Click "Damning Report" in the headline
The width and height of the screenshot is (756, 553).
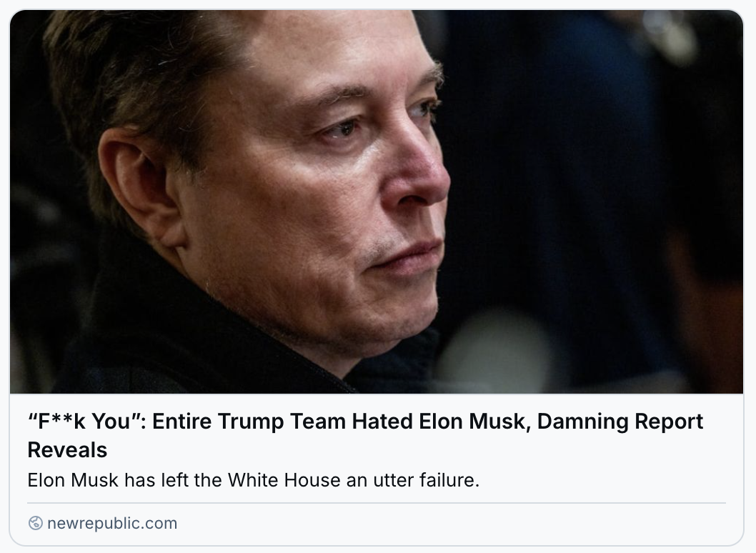click(620, 422)
